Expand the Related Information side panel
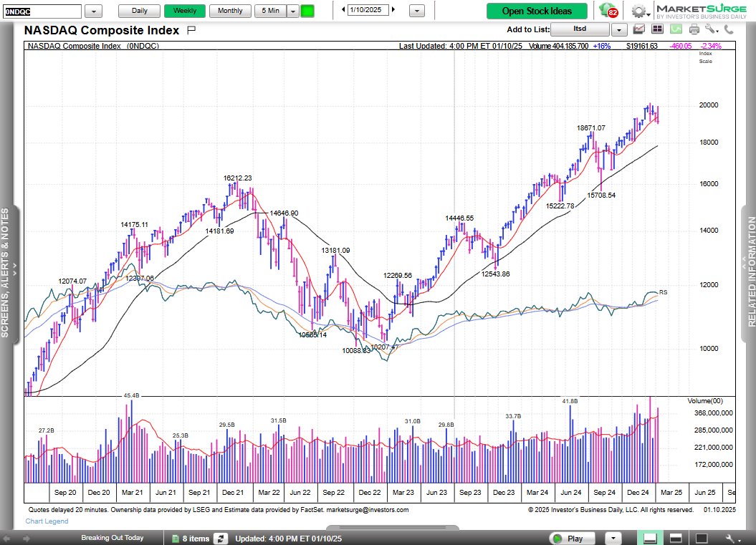 (x=748, y=274)
